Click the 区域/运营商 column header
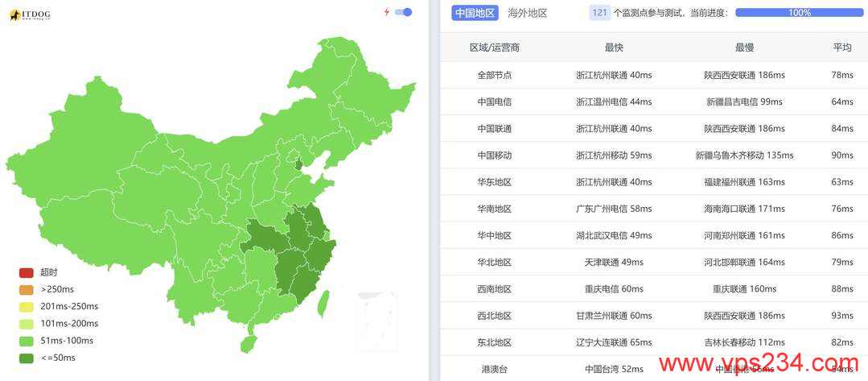868x381 pixels. pyautogui.click(x=495, y=48)
